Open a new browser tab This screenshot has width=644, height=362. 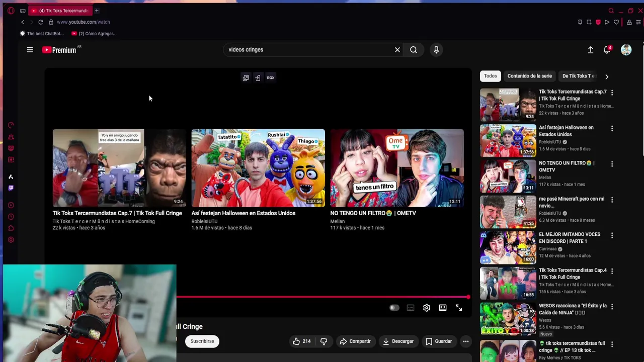pos(97,11)
